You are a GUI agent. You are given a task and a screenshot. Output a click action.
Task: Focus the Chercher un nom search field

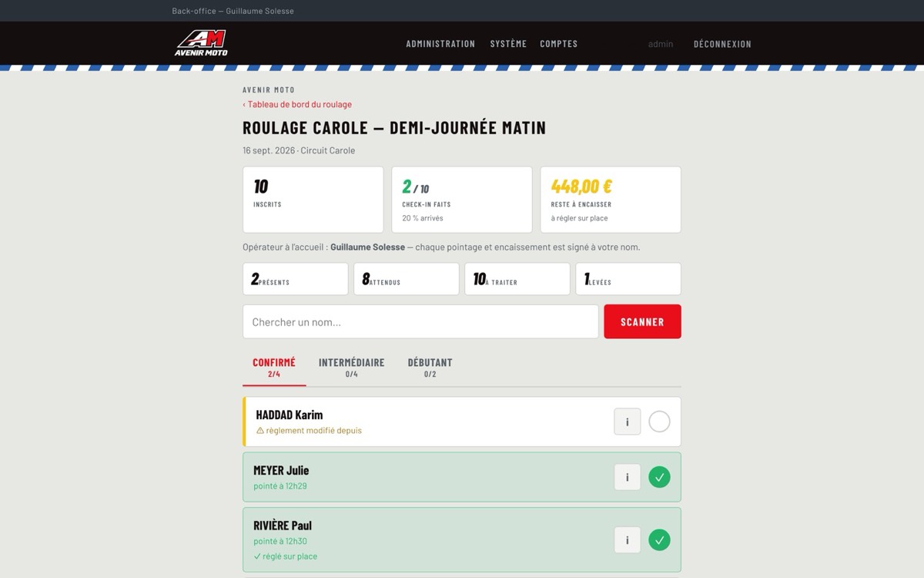click(420, 321)
